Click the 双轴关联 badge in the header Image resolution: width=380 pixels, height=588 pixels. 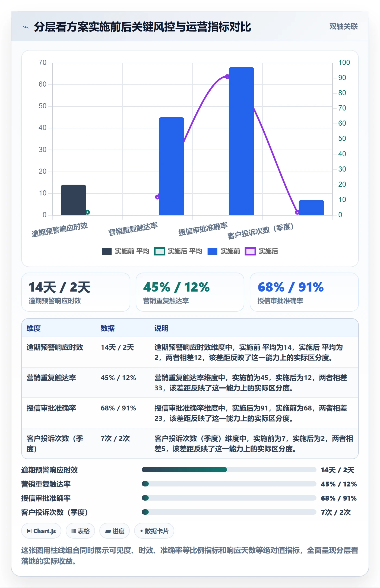[343, 27]
